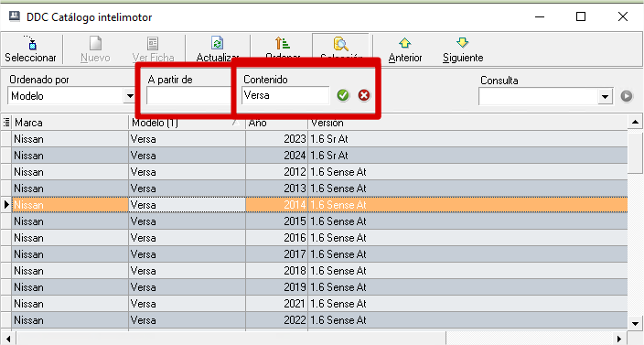This screenshot has height=345, width=644.
Task: Close the DDC Catálogo intelimotor window
Action: (x=623, y=16)
